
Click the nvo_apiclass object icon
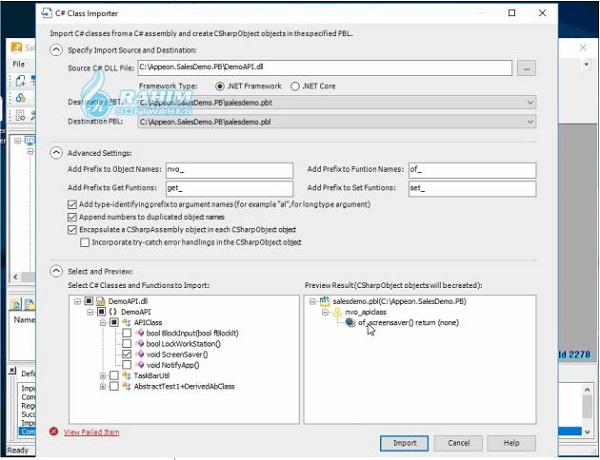tap(337, 312)
